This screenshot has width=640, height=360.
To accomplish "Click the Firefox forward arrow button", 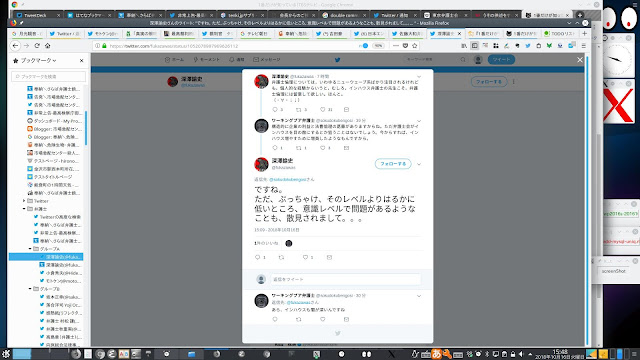I will pos(27,46).
